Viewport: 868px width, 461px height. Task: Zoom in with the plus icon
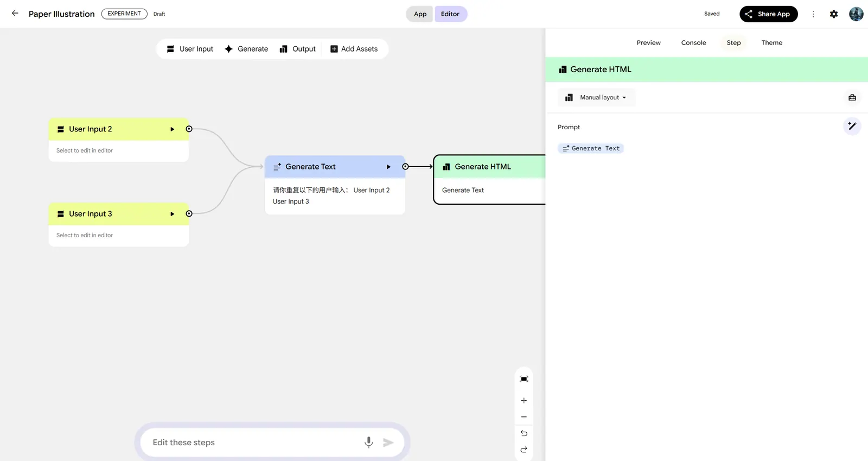(524, 401)
